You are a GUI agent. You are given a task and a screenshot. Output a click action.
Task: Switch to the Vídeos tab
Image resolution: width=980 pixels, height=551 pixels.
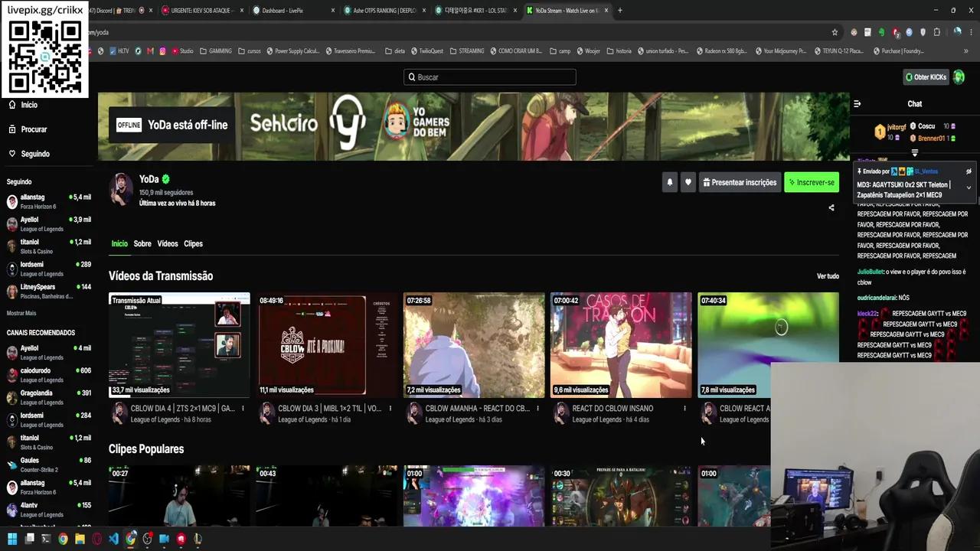tap(168, 243)
